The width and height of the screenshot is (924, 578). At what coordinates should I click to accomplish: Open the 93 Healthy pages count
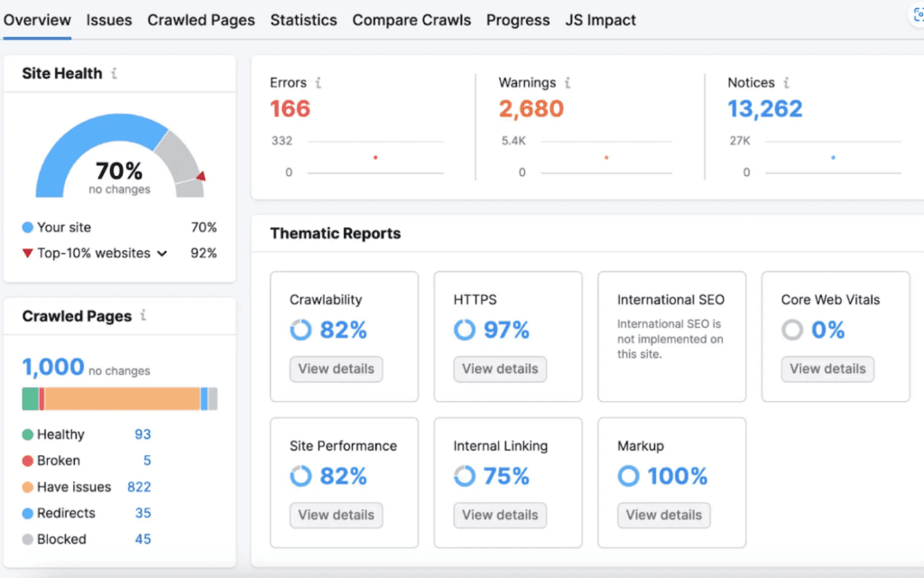143,434
